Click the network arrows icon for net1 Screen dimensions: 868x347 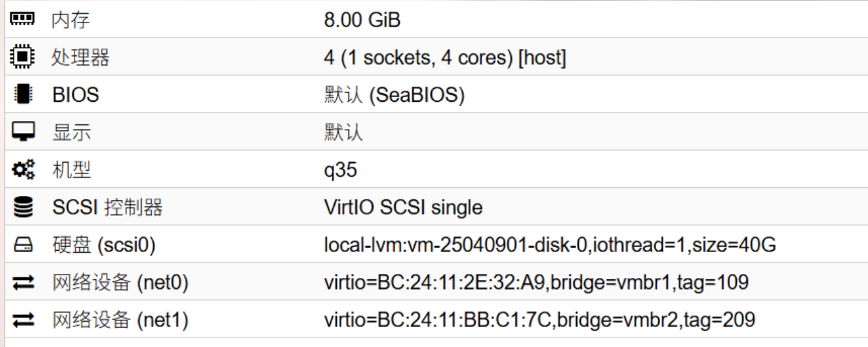23,319
